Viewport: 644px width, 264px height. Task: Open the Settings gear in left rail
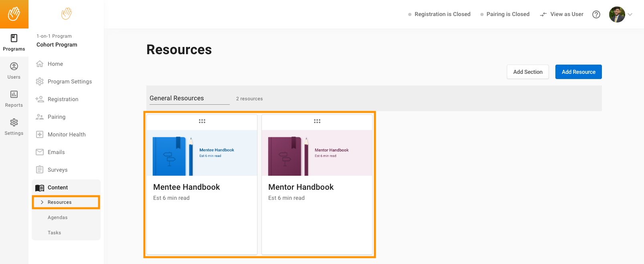14,122
